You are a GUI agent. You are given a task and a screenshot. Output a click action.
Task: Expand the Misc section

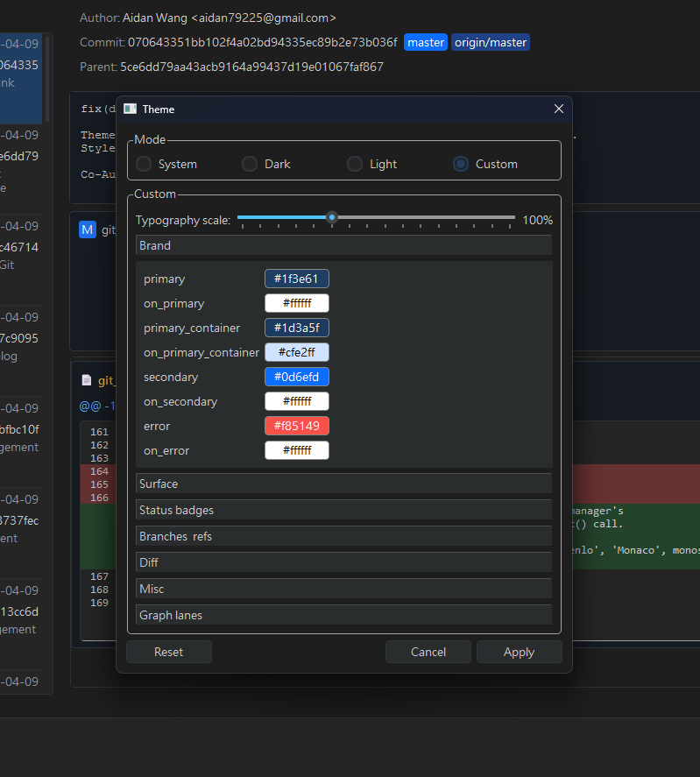(x=343, y=589)
